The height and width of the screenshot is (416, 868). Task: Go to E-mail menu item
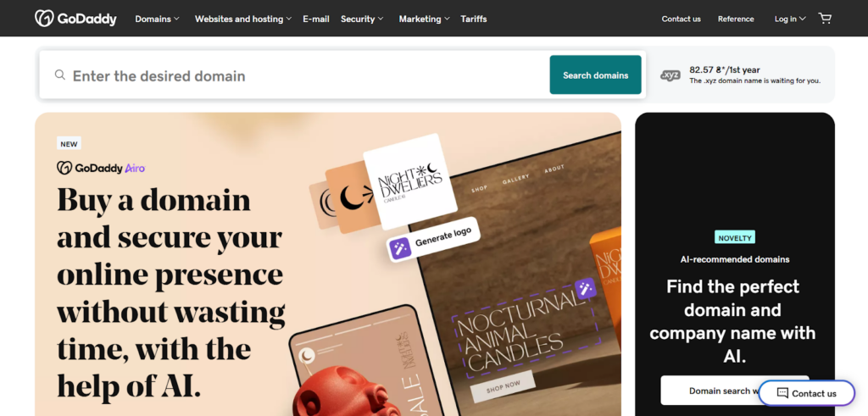coord(316,19)
